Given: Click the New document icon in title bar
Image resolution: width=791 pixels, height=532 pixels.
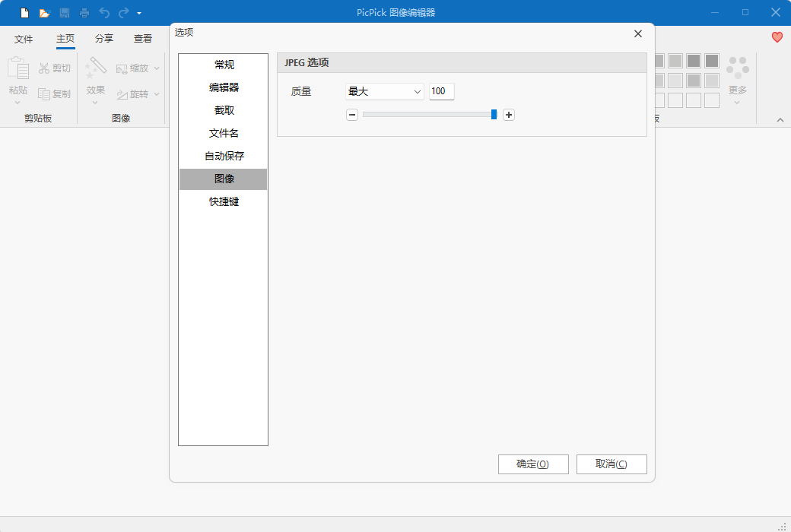Looking at the screenshot, I should (x=24, y=13).
